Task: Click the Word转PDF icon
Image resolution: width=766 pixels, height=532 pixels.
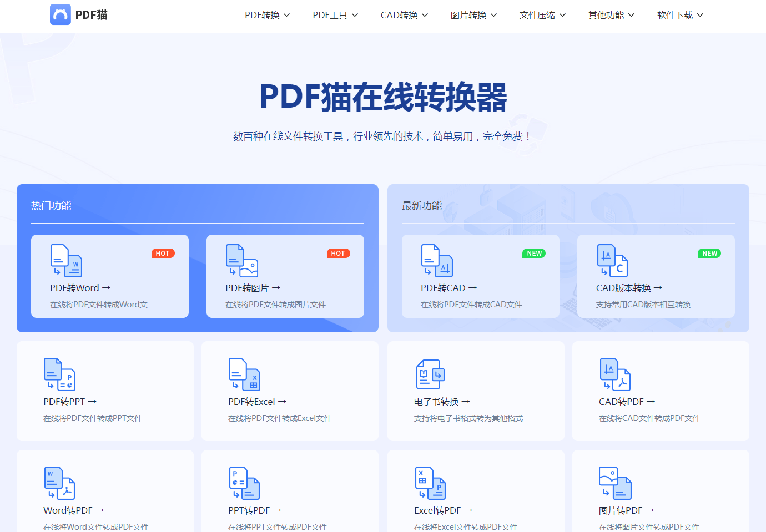Action: click(x=59, y=483)
